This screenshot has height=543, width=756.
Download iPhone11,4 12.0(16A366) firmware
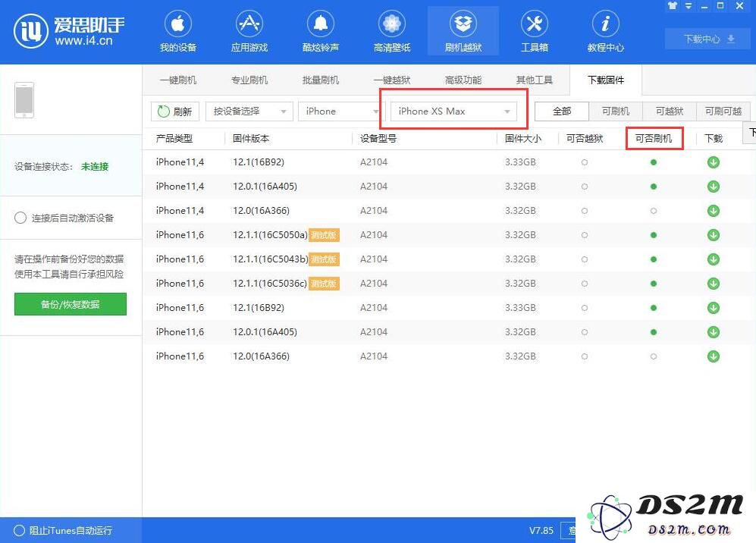pos(714,211)
